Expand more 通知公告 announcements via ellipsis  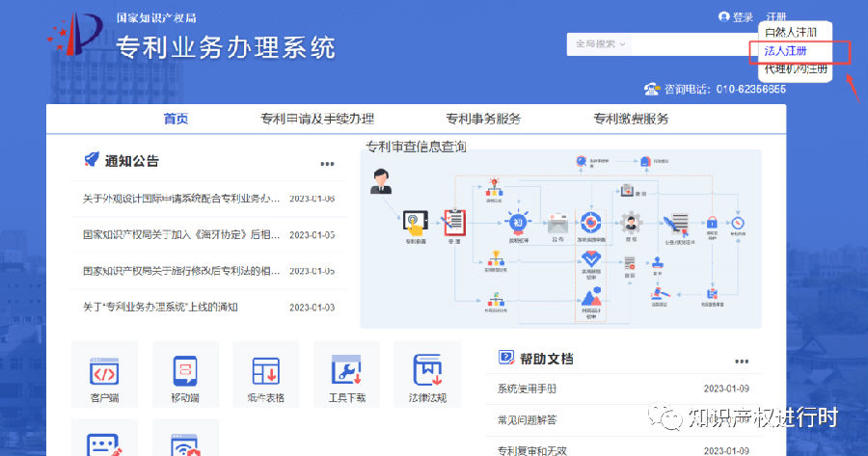pyautogui.click(x=327, y=164)
